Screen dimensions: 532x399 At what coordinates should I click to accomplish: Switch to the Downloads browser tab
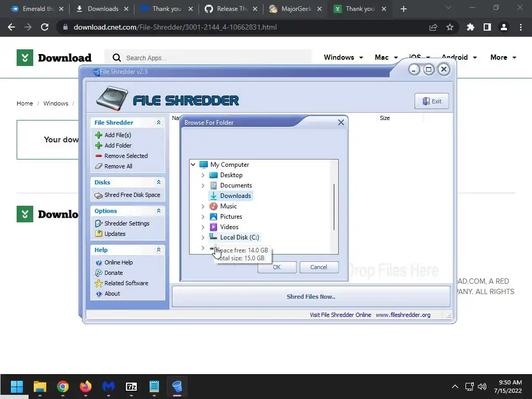pyautogui.click(x=102, y=9)
